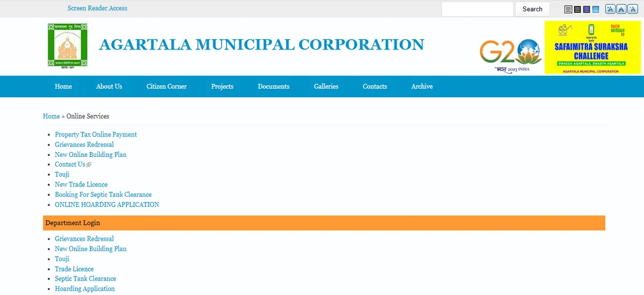Viewport: 644px width, 295px height.
Task: Open ONLINE HOARDING APPLICATION link
Action: click(x=107, y=205)
